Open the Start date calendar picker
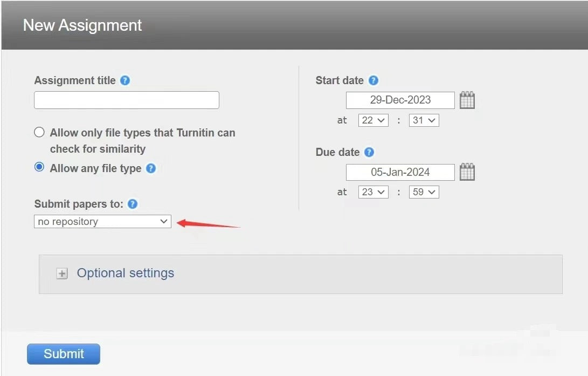 [x=467, y=100]
